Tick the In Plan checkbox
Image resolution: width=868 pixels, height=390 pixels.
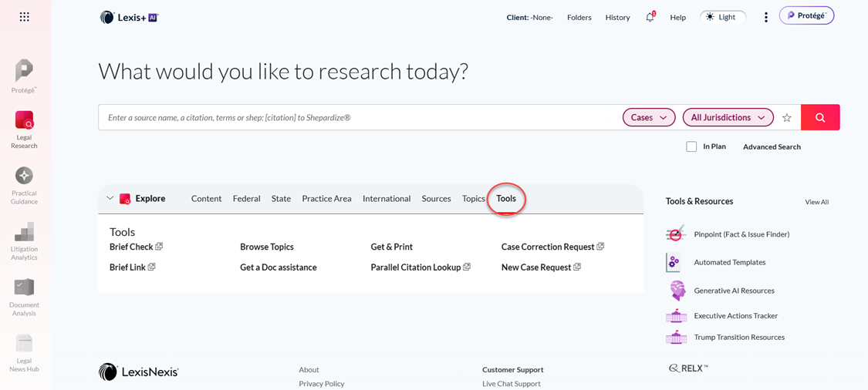pos(691,146)
